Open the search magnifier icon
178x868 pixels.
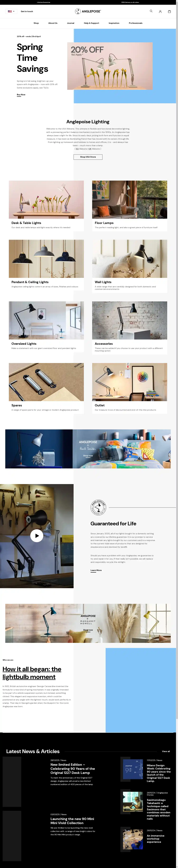click(151, 11)
